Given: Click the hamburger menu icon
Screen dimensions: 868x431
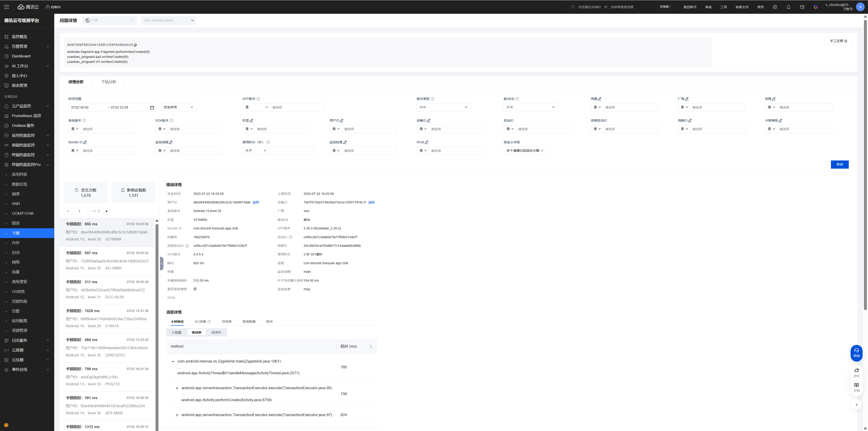Looking at the screenshot, I should (x=6, y=7).
